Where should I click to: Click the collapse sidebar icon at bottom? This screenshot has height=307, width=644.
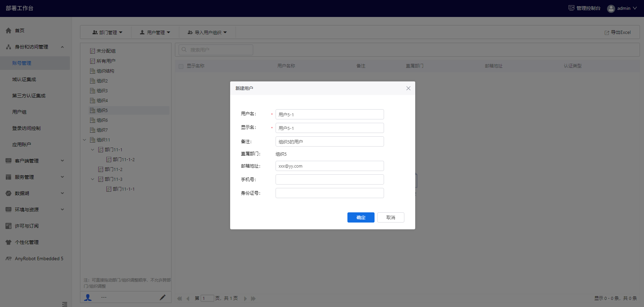[x=65, y=304]
